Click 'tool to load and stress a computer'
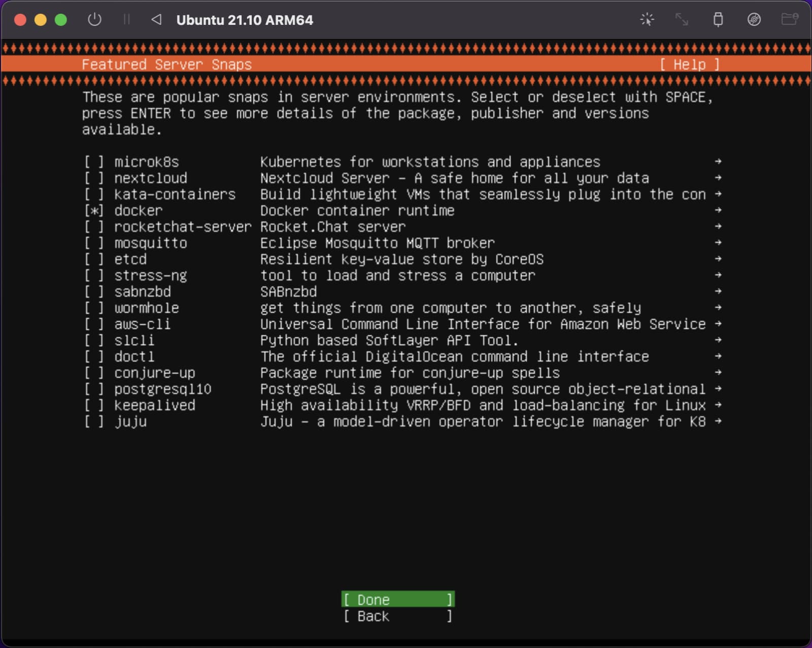 click(398, 276)
